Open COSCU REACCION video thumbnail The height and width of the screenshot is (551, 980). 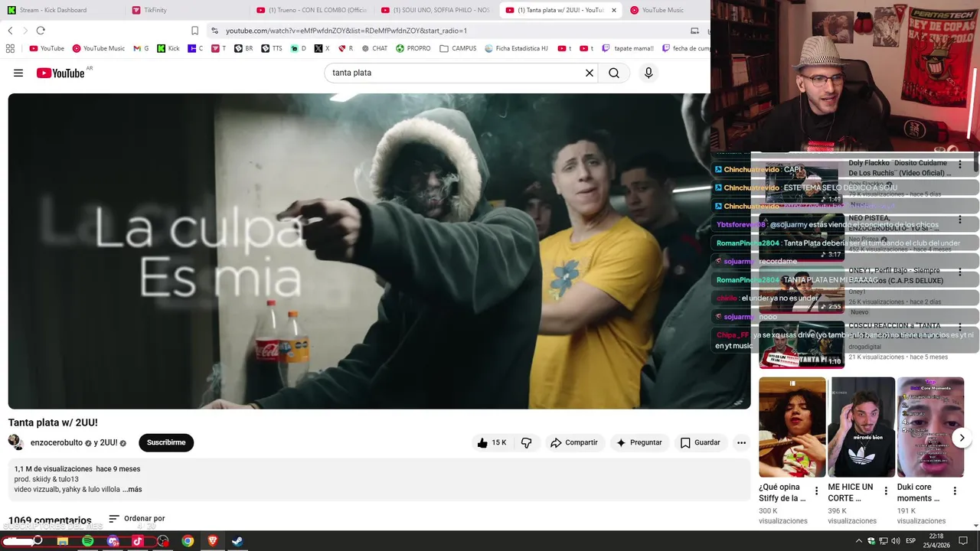[802, 344]
